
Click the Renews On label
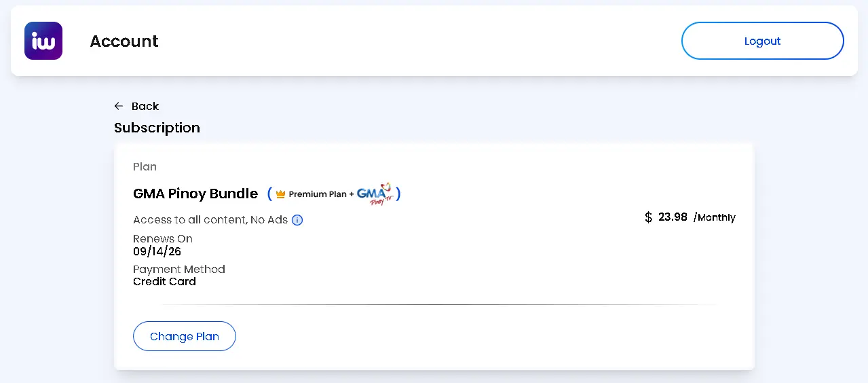click(163, 239)
